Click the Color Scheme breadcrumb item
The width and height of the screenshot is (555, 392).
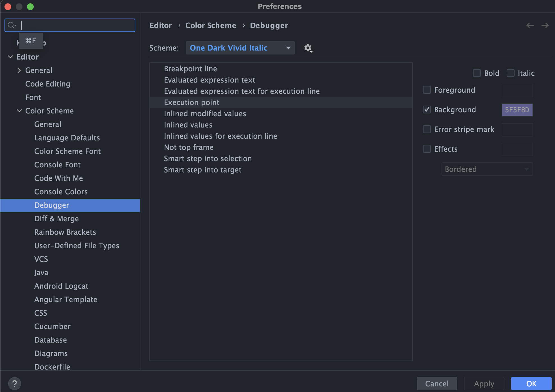point(211,25)
